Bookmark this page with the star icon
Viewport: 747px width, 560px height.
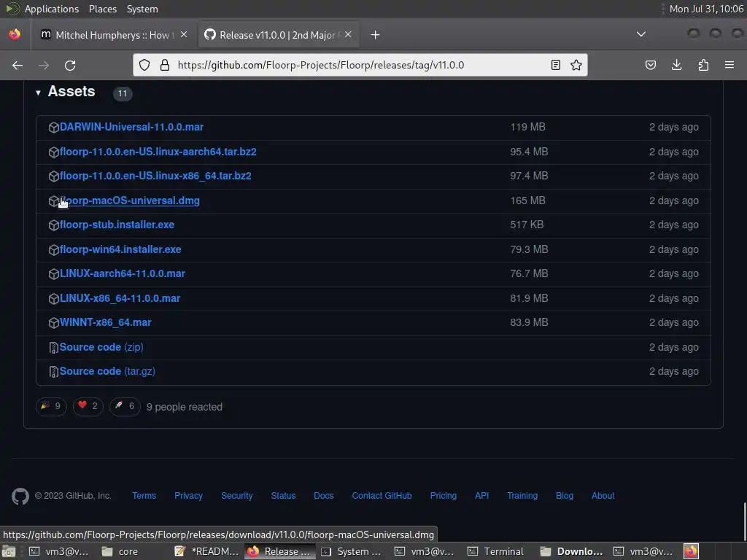click(576, 65)
